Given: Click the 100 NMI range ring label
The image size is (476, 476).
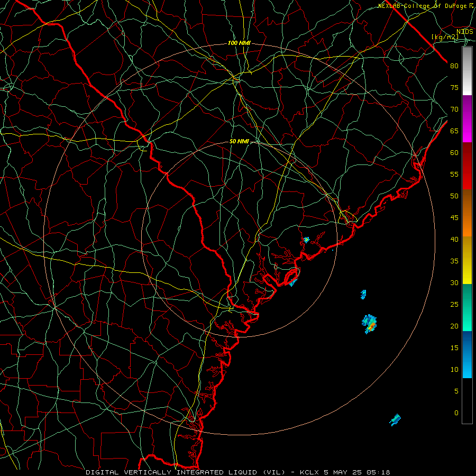Looking at the screenshot, I should point(239,43).
